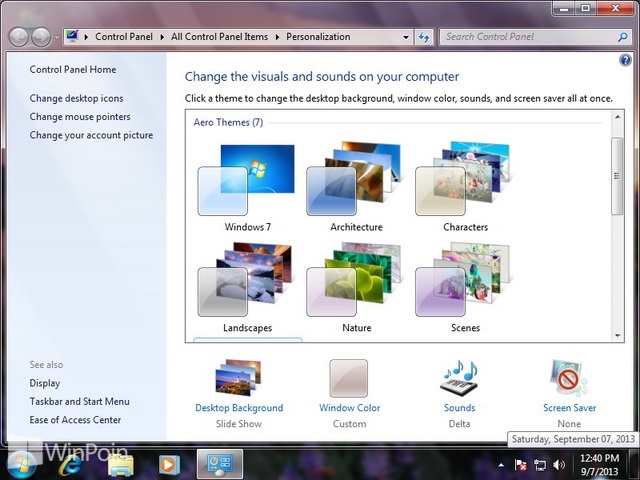The image size is (640, 480).
Task: Click the Control Panel taskbar button
Action: (x=220, y=464)
